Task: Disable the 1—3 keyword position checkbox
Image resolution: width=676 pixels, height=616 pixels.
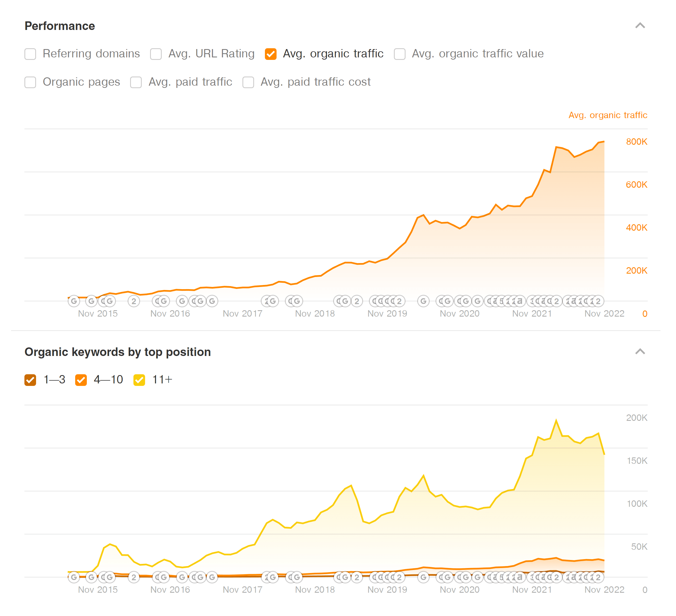Action: pyautogui.click(x=30, y=380)
